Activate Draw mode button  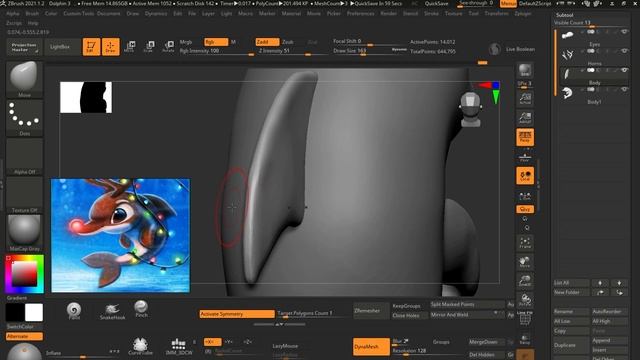(111, 47)
